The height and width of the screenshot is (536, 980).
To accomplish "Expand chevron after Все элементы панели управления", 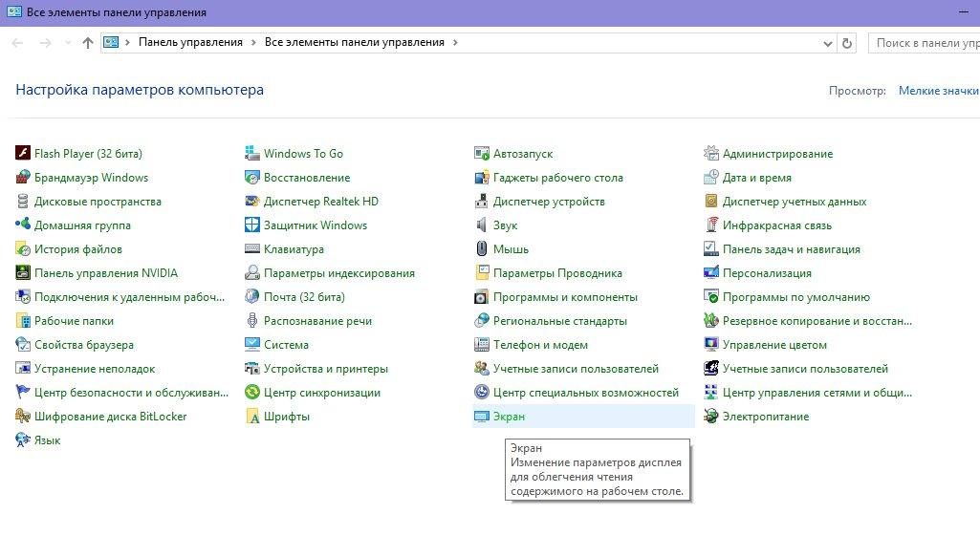I will 455,43.
